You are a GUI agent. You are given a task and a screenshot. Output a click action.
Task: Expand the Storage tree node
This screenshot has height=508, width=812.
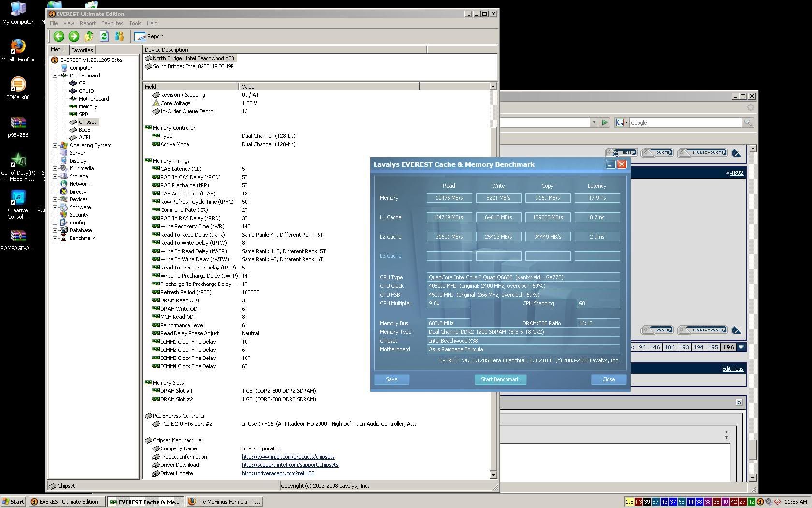coord(55,176)
